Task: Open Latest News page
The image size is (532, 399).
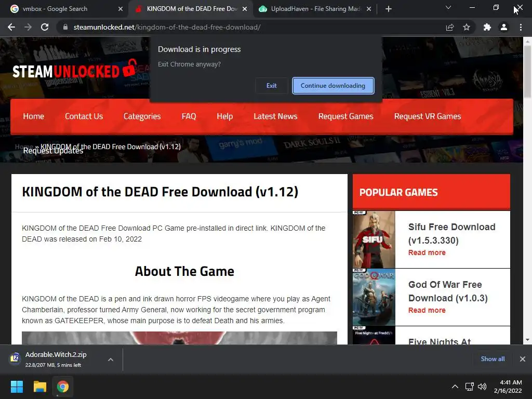Action: point(275,116)
